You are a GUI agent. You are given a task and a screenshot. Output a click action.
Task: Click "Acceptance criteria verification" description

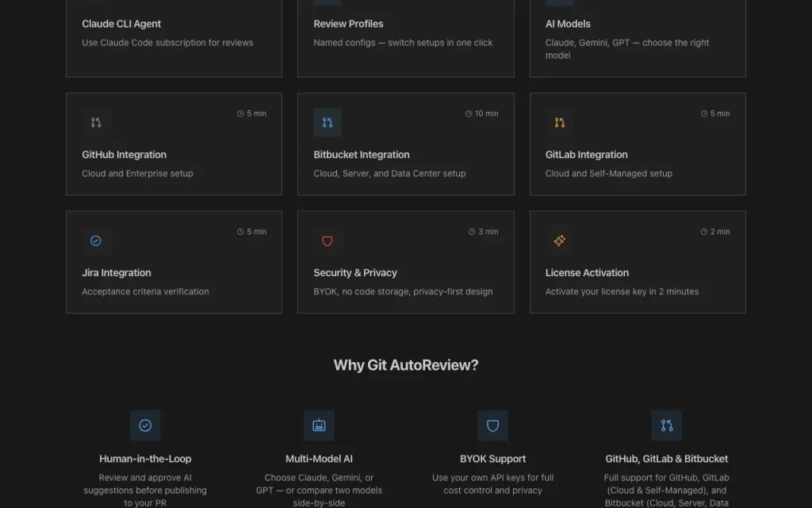[x=146, y=291]
